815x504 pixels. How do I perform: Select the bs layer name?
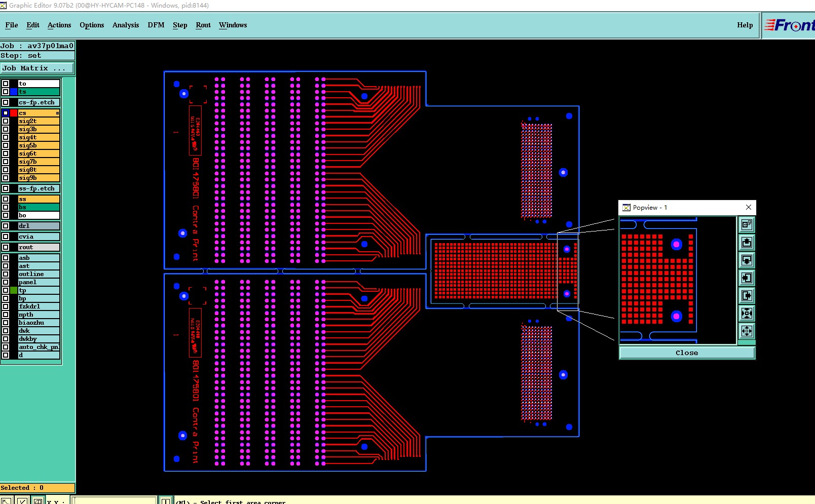pyautogui.click(x=39, y=207)
